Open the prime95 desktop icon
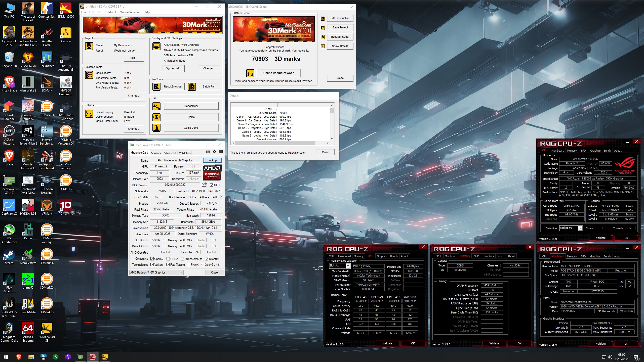This screenshot has height=362, width=644. pyautogui.click(x=28, y=281)
